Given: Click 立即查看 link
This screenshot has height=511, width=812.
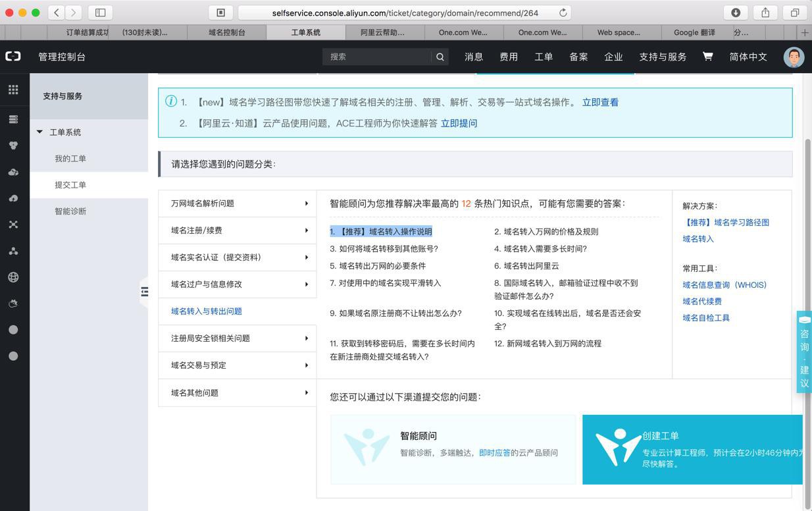Looking at the screenshot, I should 600,102.
